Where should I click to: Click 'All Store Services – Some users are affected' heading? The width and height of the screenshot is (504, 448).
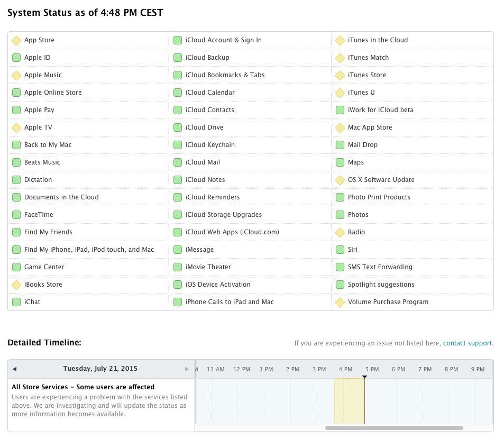[x=83, y=387]
